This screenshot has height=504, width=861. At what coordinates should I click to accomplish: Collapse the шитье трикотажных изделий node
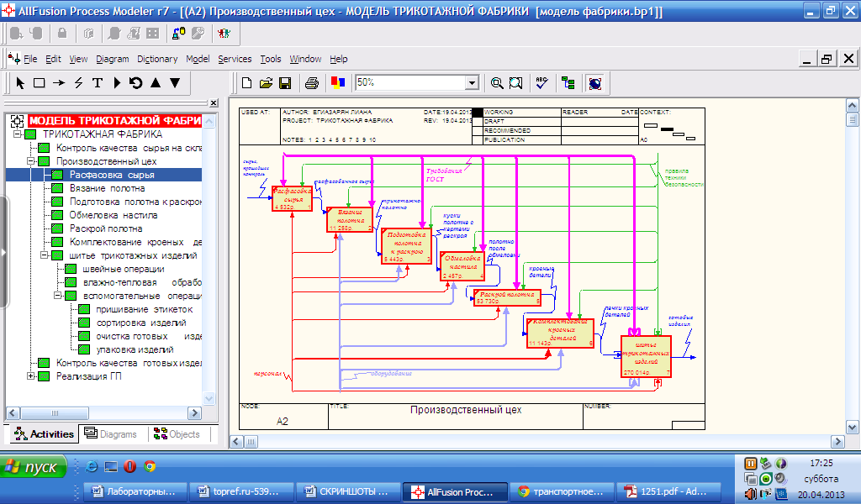click(x=45, y=255)
